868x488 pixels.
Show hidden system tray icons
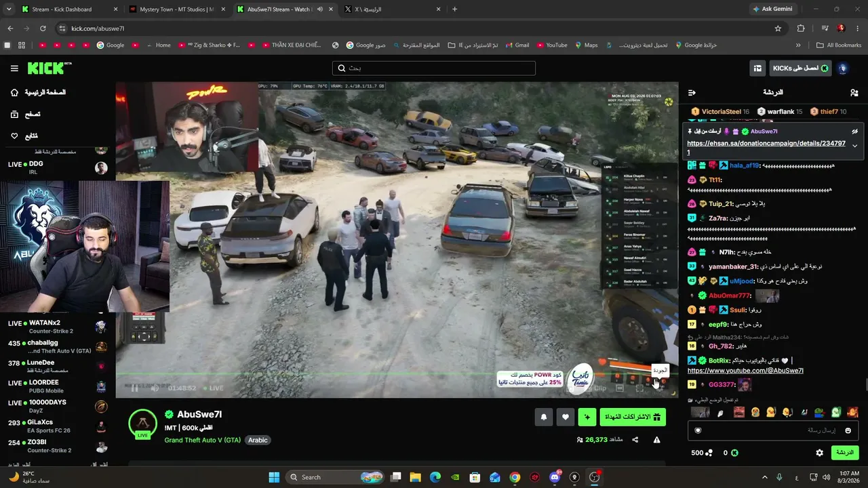pyautogui.click(x=765, y=477)
